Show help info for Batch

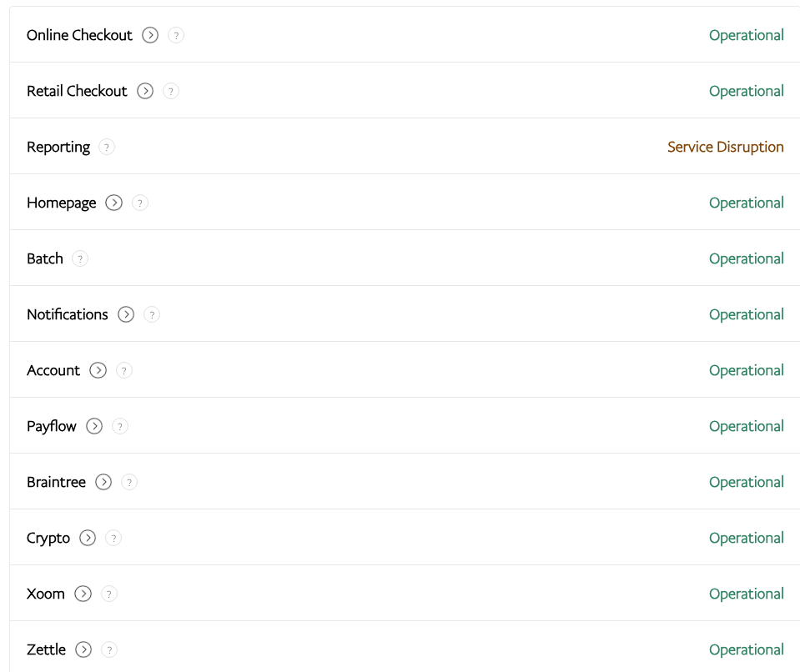[80, 259]
